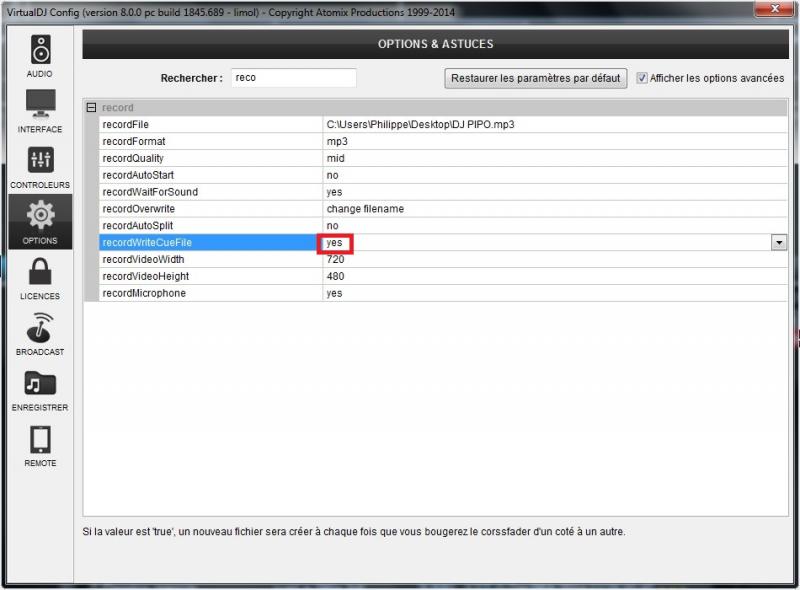Image resolution: width=800 pixels, height=590 pixels.
Task: Click the recordMicrophone yes value
Action: (x=334, y=293)
